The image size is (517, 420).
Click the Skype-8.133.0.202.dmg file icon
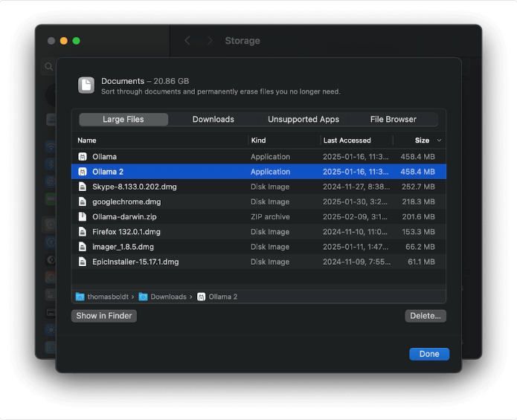click(83, 187)
